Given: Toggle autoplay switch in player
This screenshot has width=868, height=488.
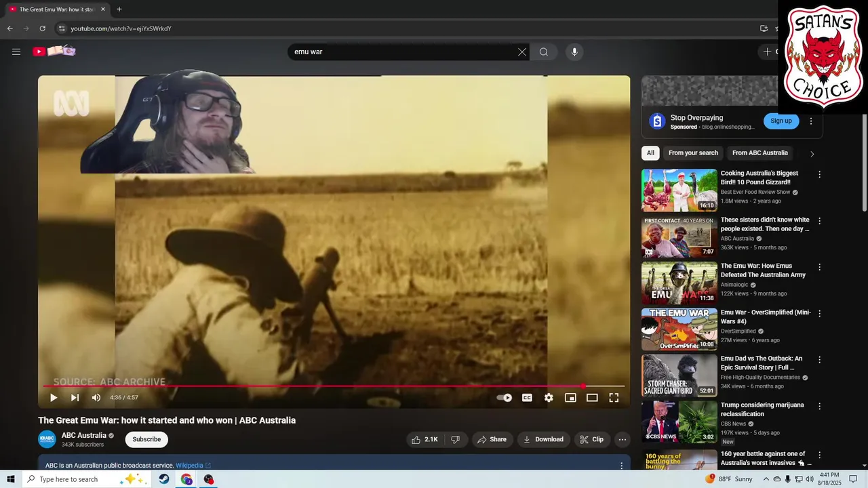Looking at the screenshot, I should tap(505, 398).
